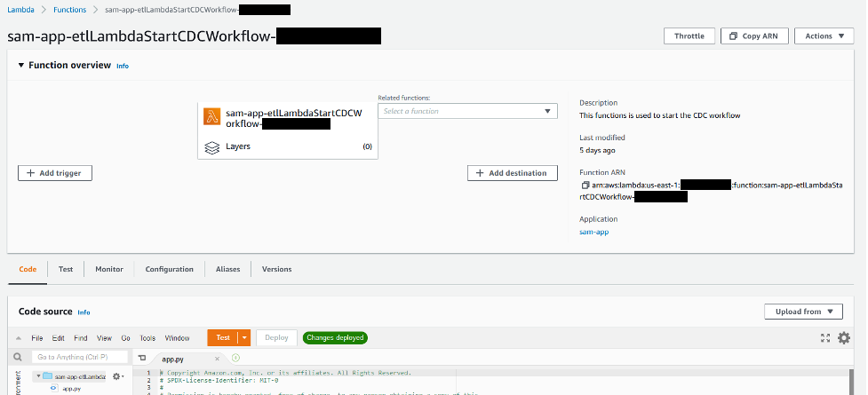868x395 pixels.
Task: Toggle fullscreen editor icon
Action: pos(825,338)
